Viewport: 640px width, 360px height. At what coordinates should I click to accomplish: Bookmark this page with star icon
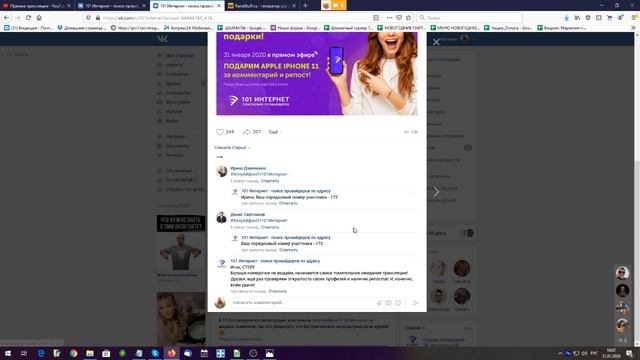click(408, 18)
